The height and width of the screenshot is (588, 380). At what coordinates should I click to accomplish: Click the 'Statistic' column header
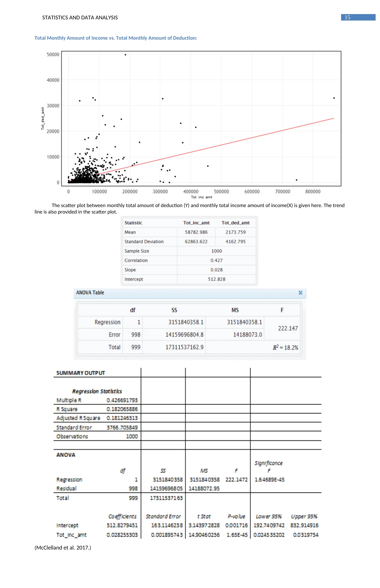(133, 223)
